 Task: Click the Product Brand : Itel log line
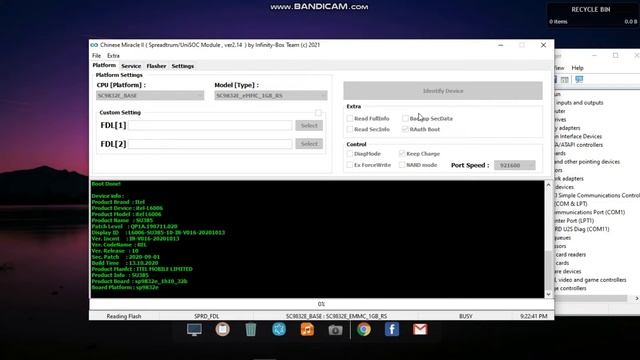point(118,202)
